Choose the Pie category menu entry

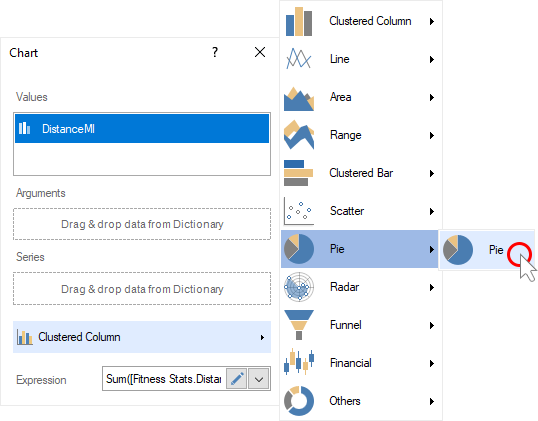359,249
